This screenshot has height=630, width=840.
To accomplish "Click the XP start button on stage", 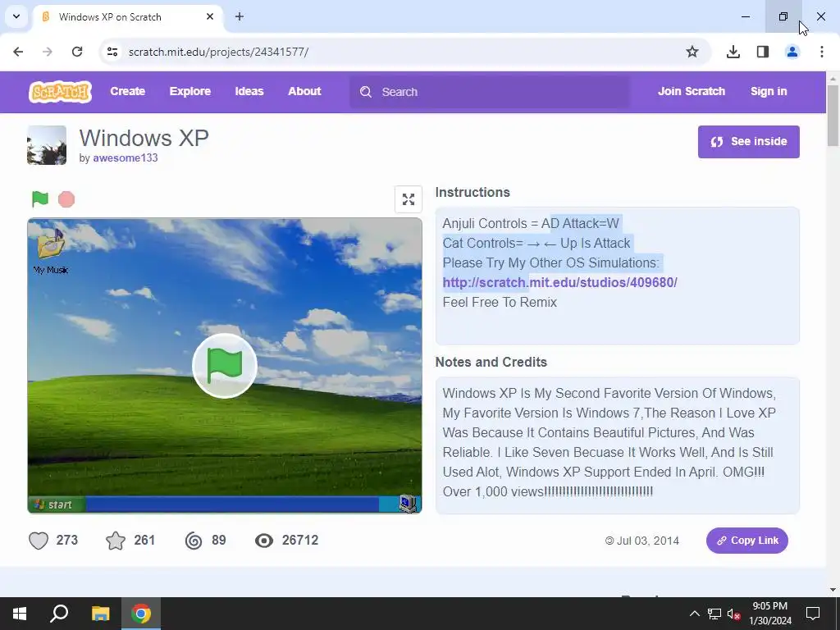I will click(57, 504).
